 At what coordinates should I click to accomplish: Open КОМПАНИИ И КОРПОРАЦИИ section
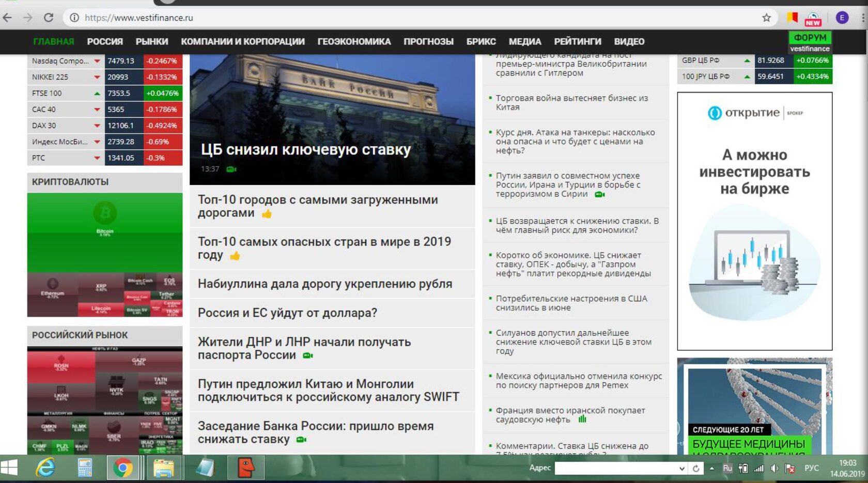(243, 41)
